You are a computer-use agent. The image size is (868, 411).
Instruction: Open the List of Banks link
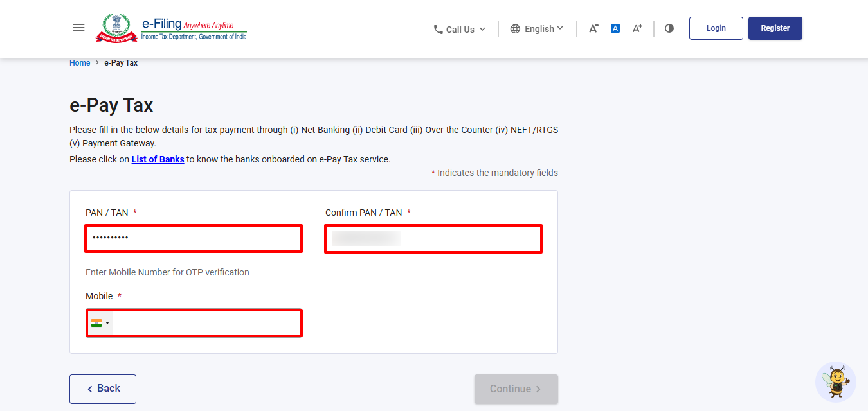click(158, 159)
